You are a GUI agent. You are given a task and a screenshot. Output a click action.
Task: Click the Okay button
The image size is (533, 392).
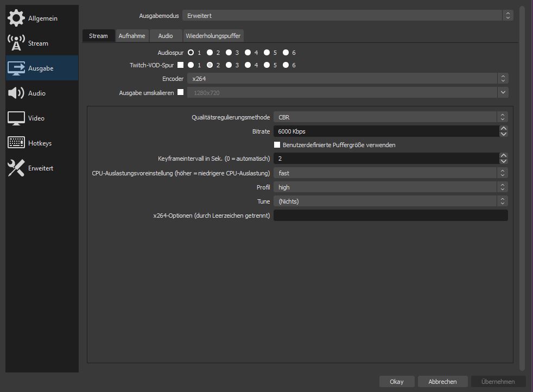click(396, 382)
